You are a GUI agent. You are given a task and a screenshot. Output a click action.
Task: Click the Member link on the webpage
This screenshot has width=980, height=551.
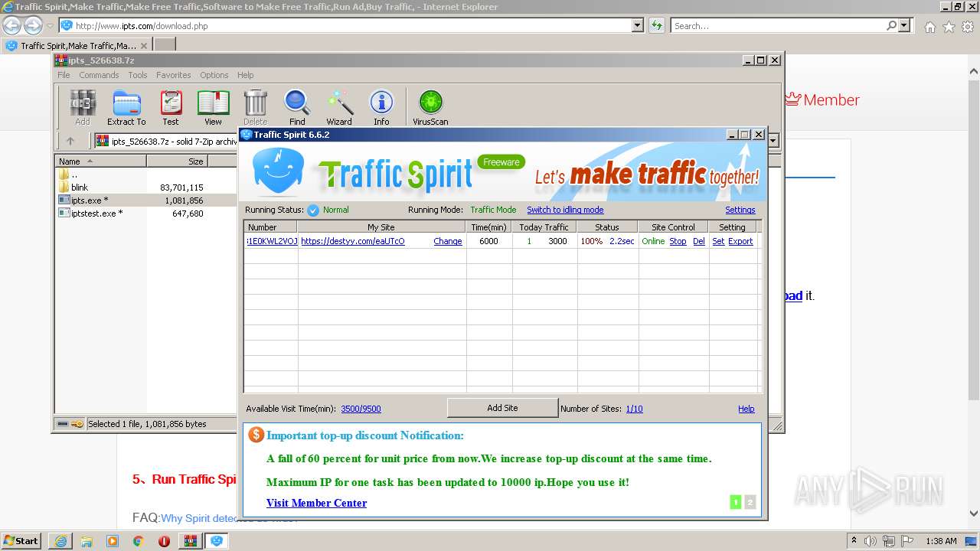(822, 99)
